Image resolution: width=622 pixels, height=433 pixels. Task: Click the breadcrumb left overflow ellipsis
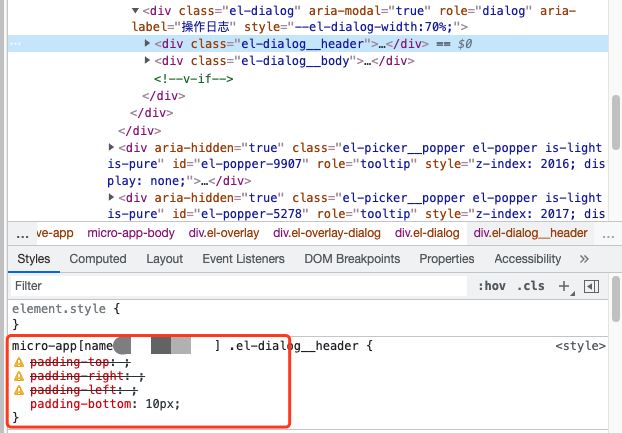pos(22,235)
